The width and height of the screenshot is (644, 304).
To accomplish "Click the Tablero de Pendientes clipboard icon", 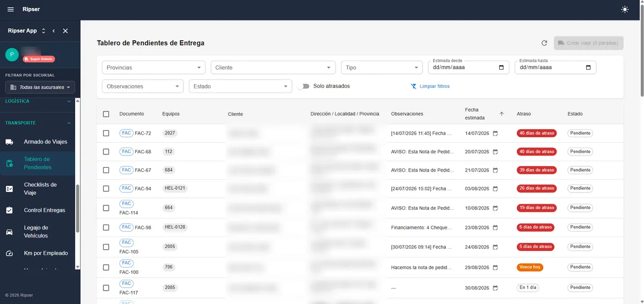I will tap(10, 164).
